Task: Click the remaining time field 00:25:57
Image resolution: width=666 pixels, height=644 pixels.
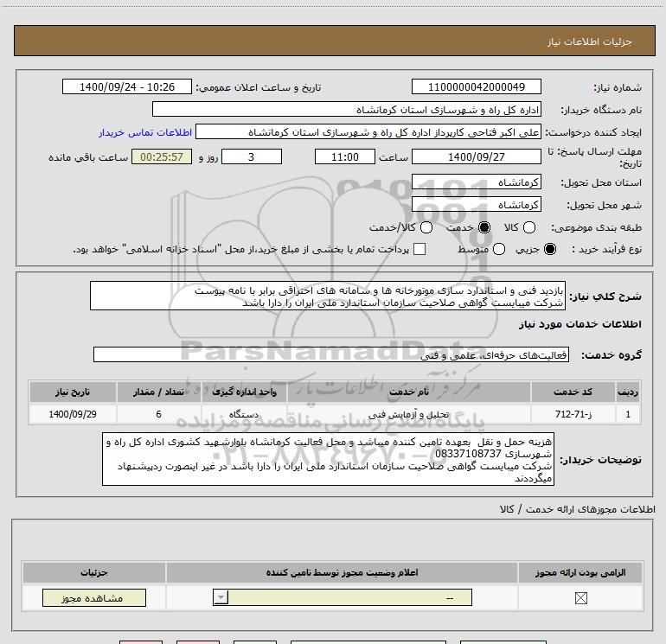Action: tap(162, 156)
